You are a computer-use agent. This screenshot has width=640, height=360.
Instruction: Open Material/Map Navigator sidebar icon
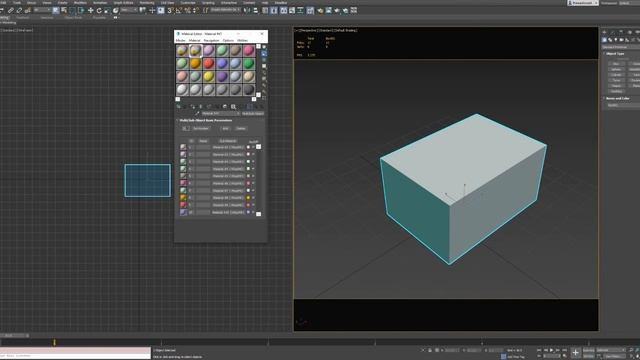[264, 98]
